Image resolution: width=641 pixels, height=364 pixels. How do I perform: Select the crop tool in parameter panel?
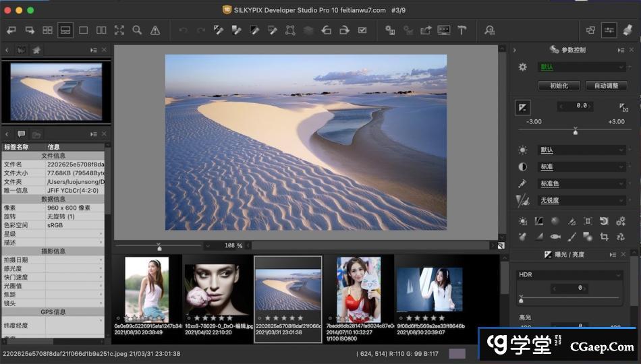(604, 237)
